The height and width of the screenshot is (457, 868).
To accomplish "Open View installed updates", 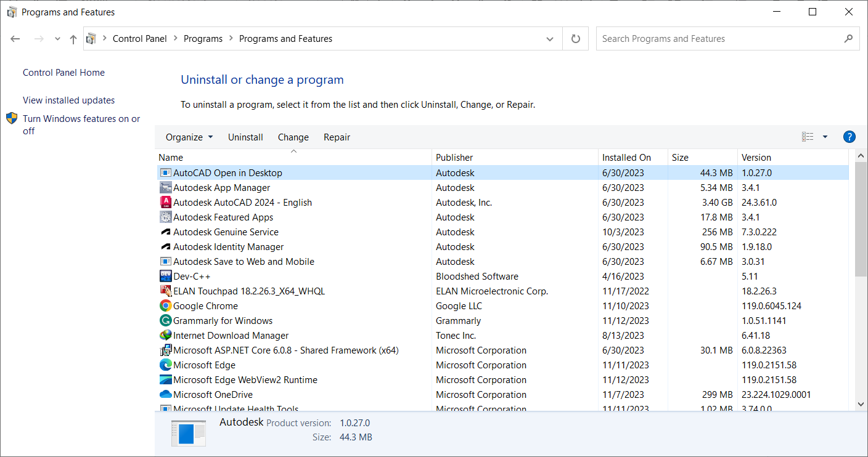I will click(68, 100).
